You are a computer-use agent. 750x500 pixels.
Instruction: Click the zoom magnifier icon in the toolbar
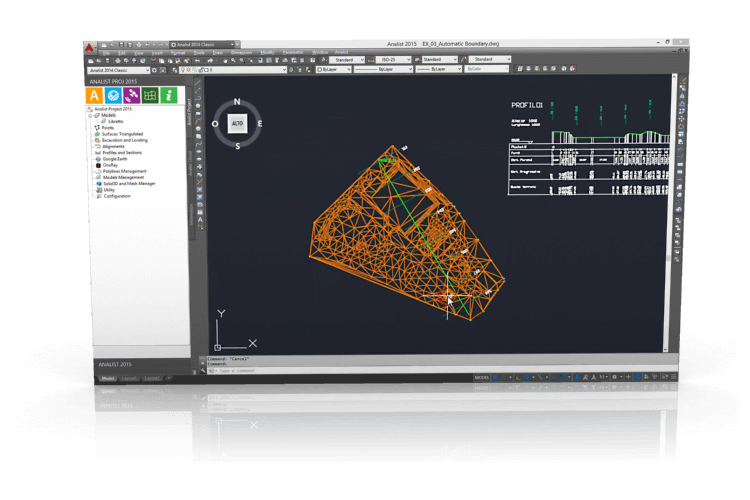click(x=233, y=61)
